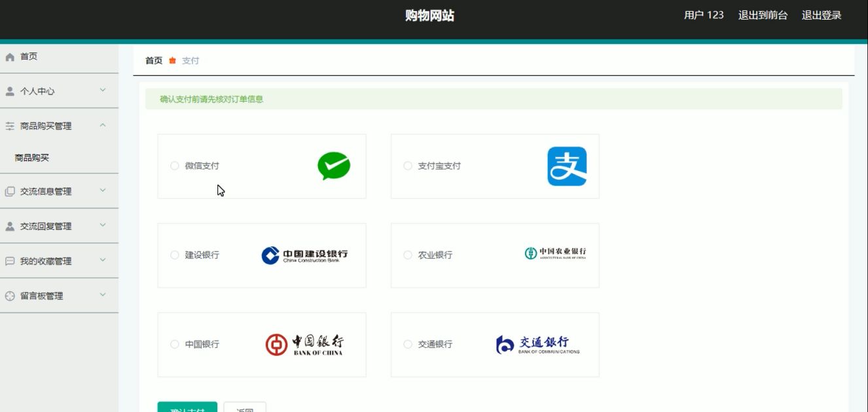Click the 商品购买管理 menu label
The height and width of the screenshot is (412, 868).
coord(46,126)
